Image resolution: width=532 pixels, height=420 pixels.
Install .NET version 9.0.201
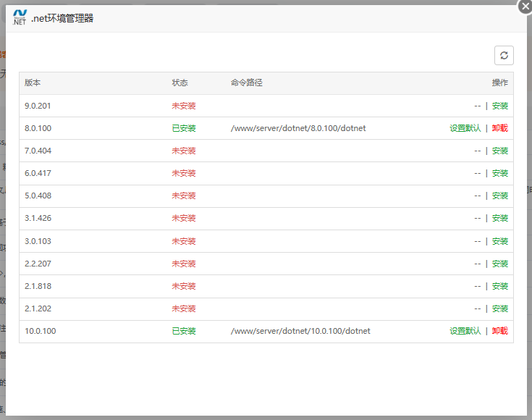499,106
